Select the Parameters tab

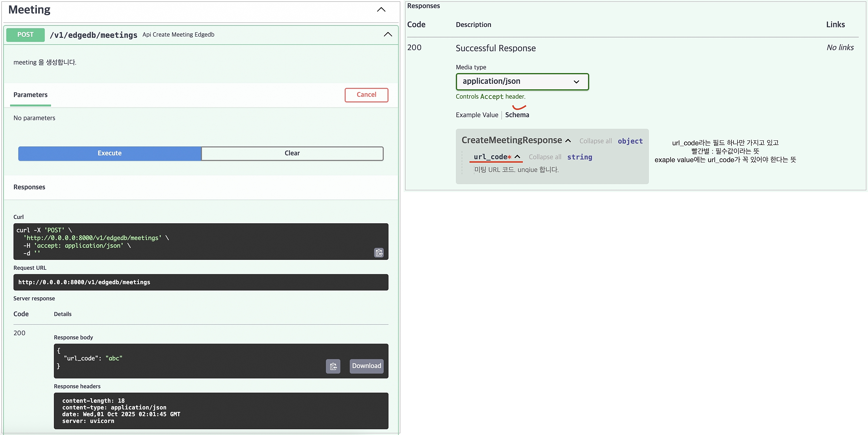coord(30,95)
